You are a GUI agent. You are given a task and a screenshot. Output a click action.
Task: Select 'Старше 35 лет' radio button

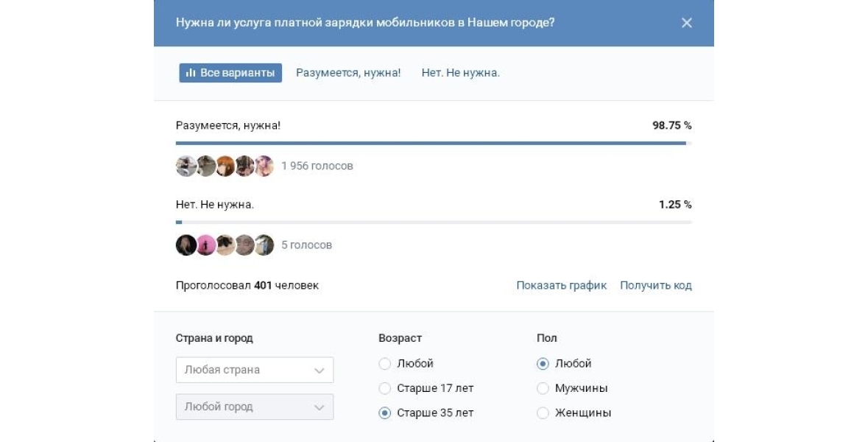pos(385,413)
